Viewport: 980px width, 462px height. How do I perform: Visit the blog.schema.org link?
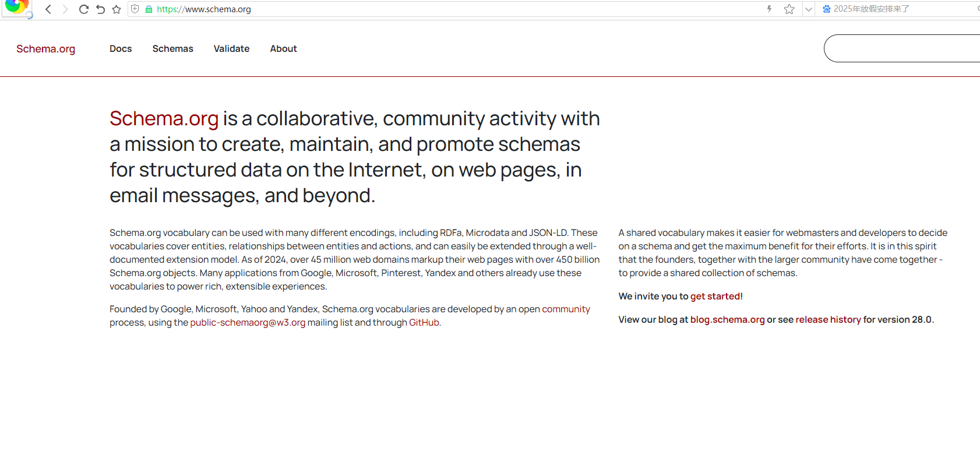[x=727, y=320]
